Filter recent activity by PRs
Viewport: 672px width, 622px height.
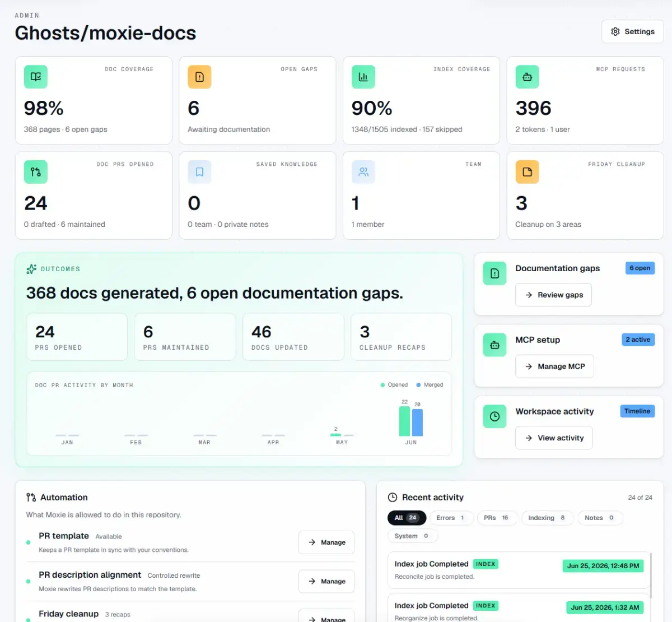click(497, 518)
